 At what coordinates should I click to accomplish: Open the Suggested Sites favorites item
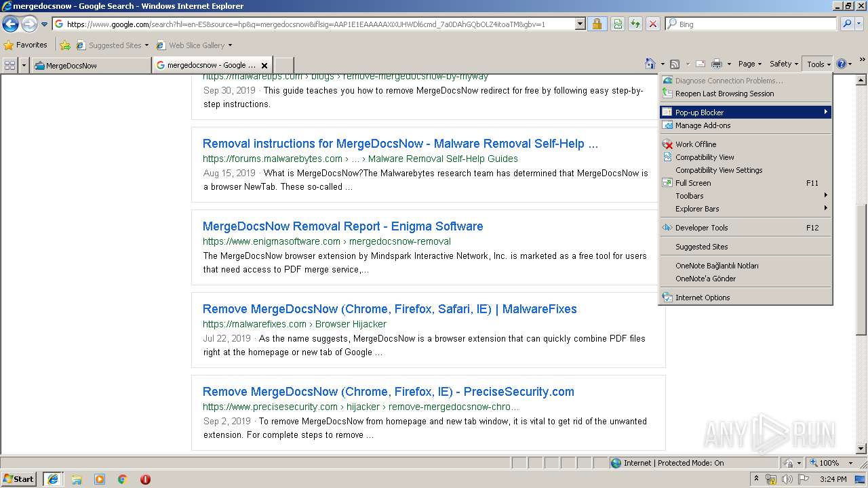pyautogui.click(x=112, y=45)
